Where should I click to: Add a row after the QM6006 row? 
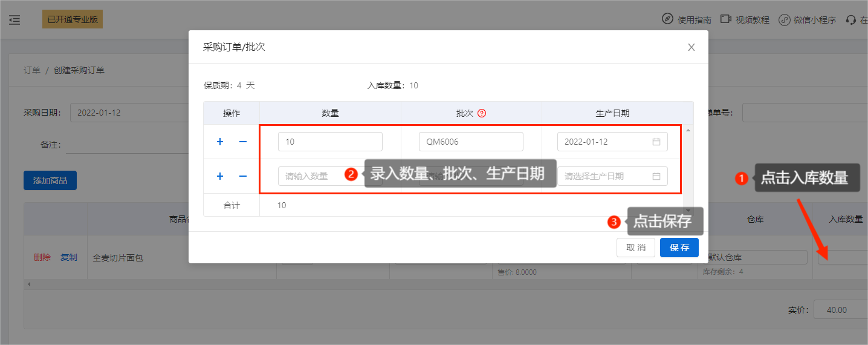point(220,142)
